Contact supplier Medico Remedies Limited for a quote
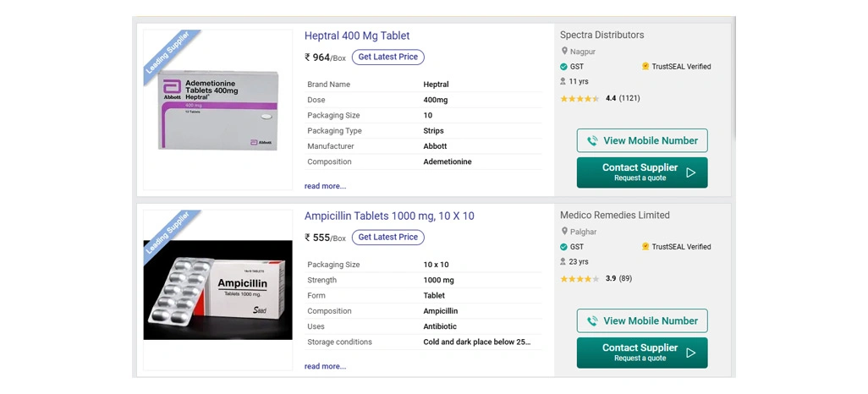This screenshot has height=394, width=868. pos(642,353)
